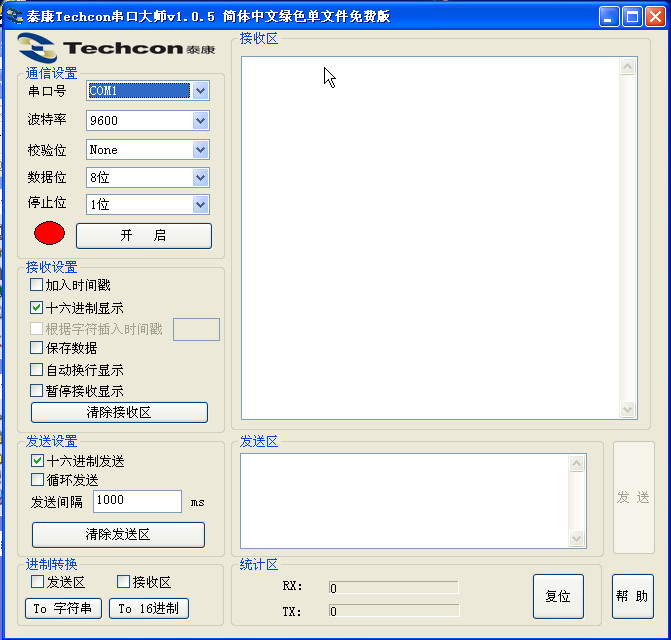Screen dimensions: 671x640
Task: Click the 复位 reset button
Action: pyautogui.click(x=558, y=596)
